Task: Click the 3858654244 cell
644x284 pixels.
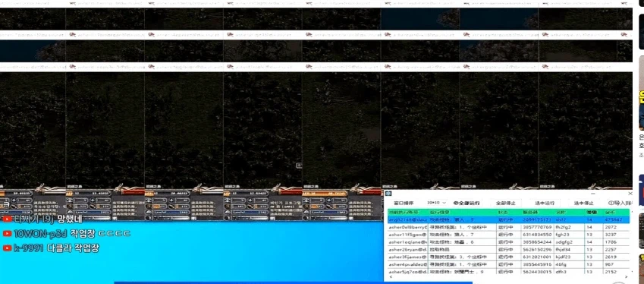Action: (x=537, y=242)
